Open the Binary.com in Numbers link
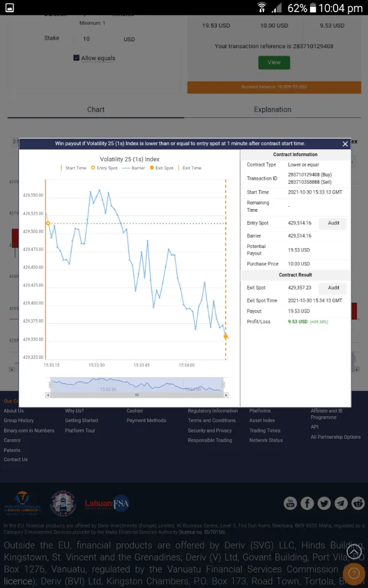368x588 pixels. click(29, 431)
